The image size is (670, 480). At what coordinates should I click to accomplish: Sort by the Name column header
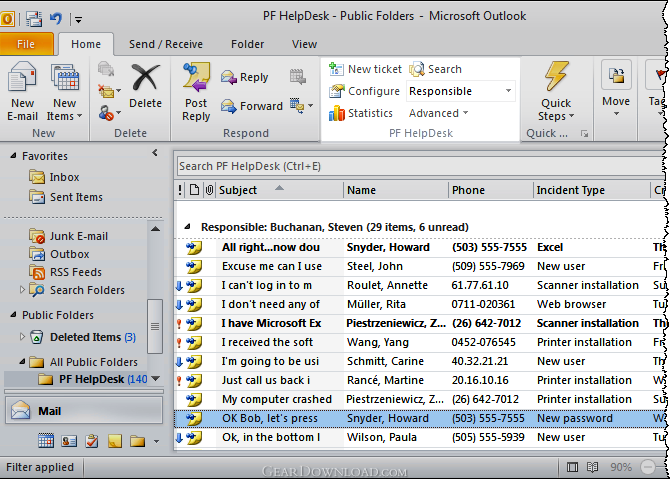click(396, 190)
